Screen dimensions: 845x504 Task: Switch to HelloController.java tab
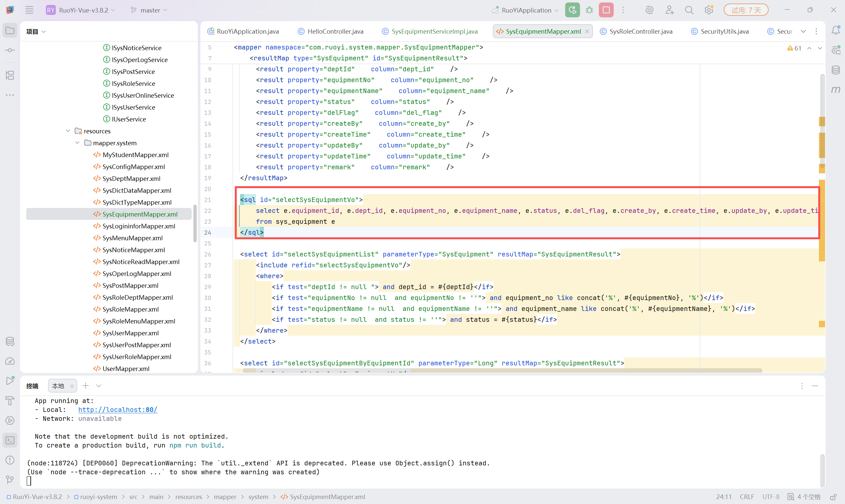pos(331,31)
